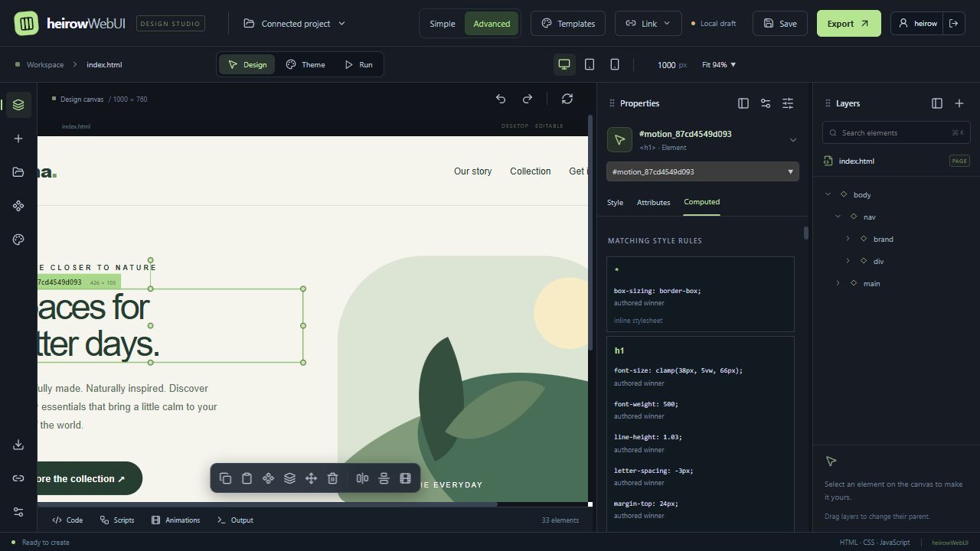Expand the main node in Layers tree
This screenshot has height=551, width=980.
838,283
